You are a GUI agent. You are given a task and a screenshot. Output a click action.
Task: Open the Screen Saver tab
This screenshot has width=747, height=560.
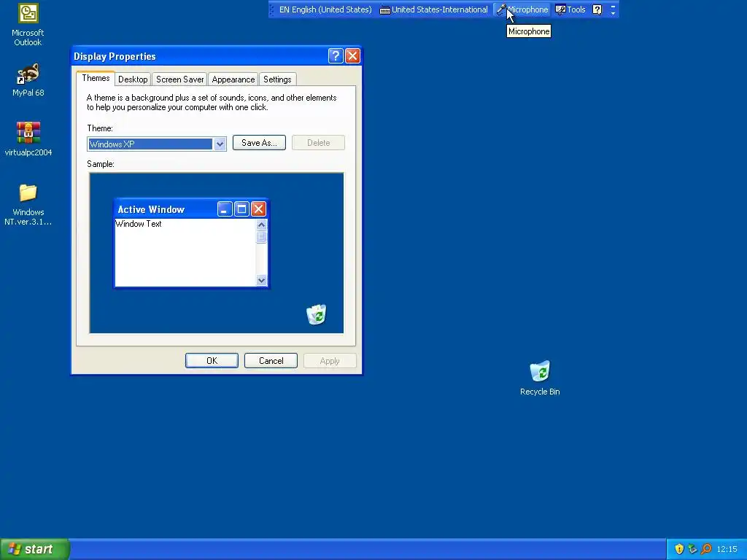[x=179, y=79]
